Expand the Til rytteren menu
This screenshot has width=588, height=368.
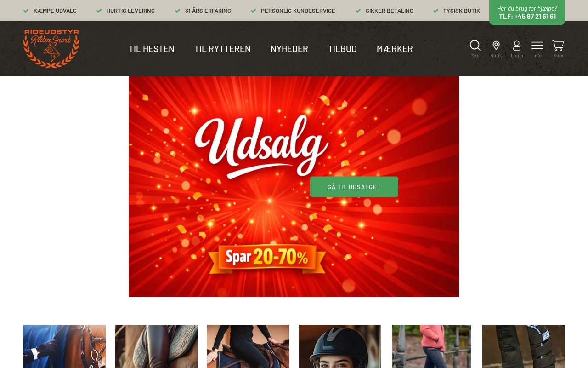click(x=222, y=48)
